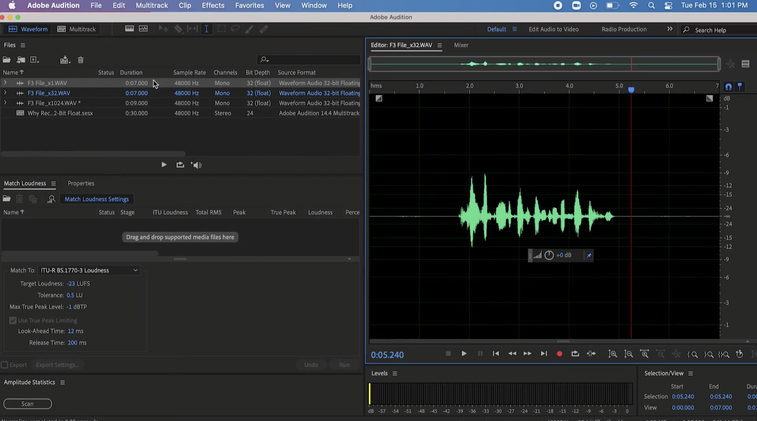This screenshot has height=421, width=757.
Task: Toggle Use True Peak Limiting checkbox
Action: coord(13,320)
